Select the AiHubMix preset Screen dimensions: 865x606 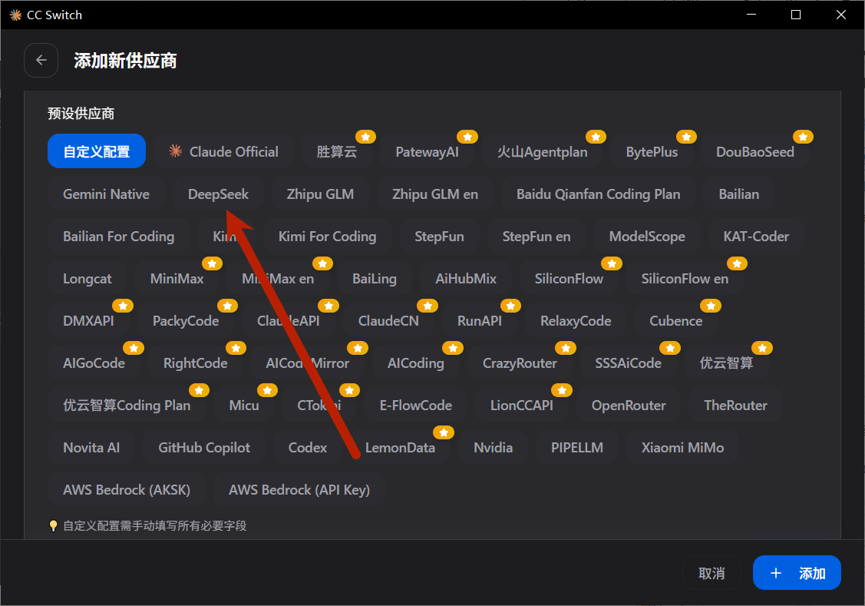(466, 278)
